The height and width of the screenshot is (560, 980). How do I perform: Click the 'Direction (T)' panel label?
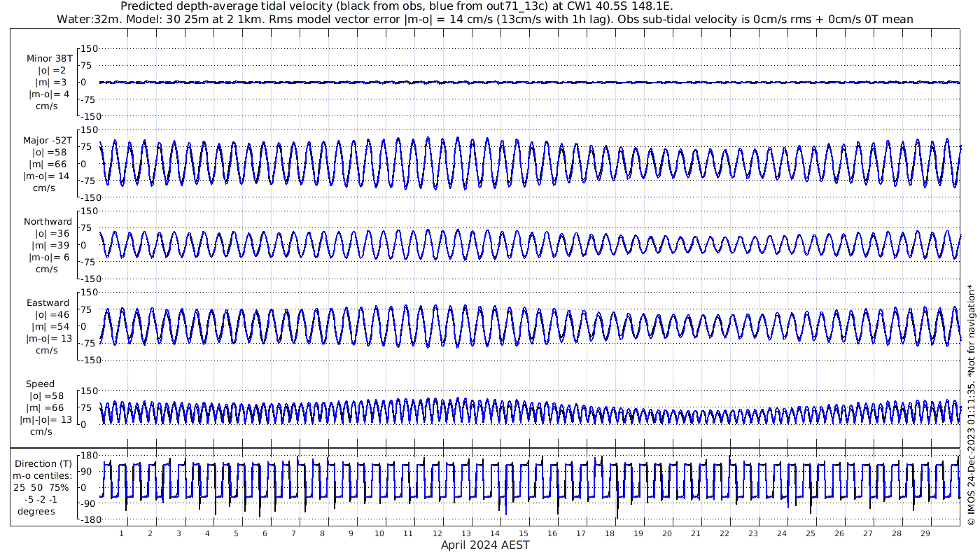[43, 464]
